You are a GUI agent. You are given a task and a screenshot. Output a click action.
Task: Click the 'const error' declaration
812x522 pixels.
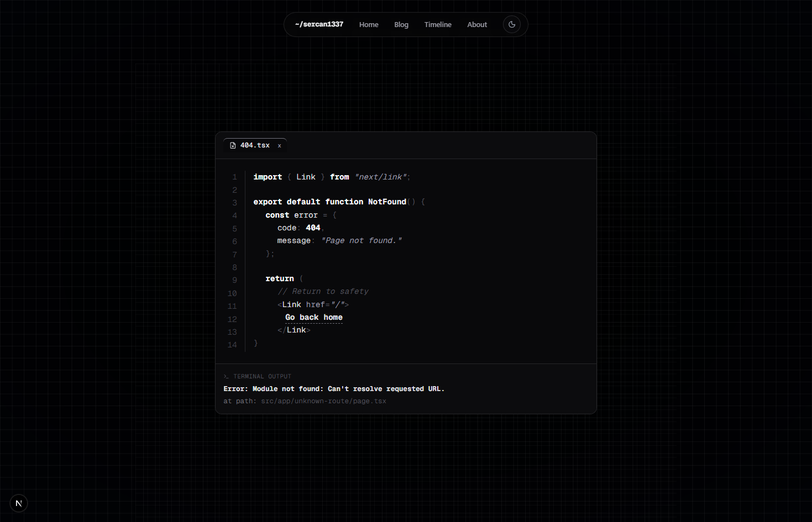pyautogui.click(x=291, y=215)
